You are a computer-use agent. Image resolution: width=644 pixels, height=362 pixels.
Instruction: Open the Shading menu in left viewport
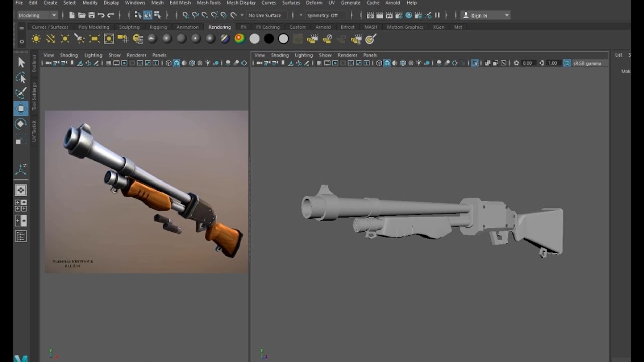(69, 55)
